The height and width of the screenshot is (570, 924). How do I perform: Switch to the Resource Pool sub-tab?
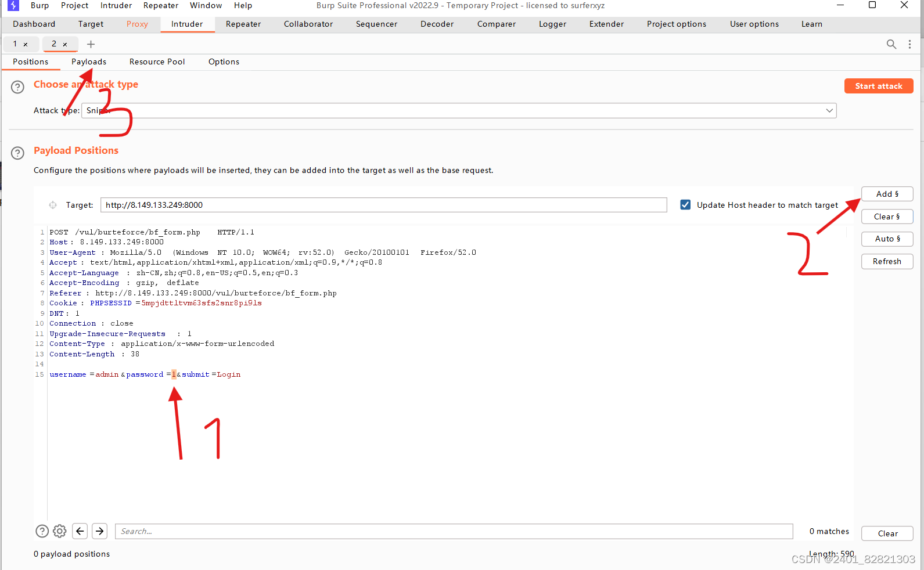[x=157, y=62]
